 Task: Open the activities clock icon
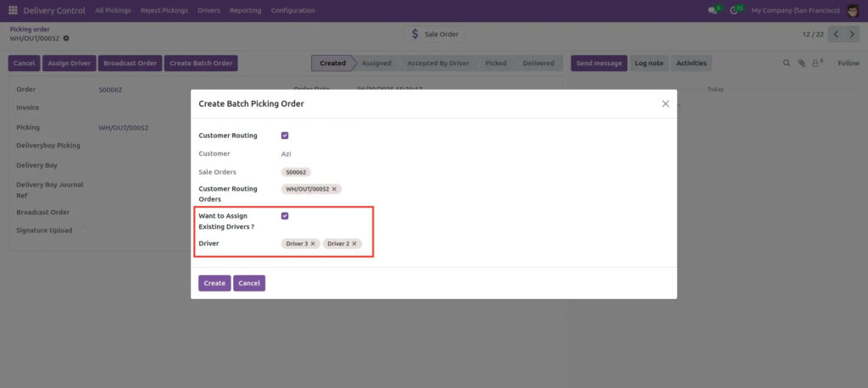pyautogui.click(x=734, y=11)
